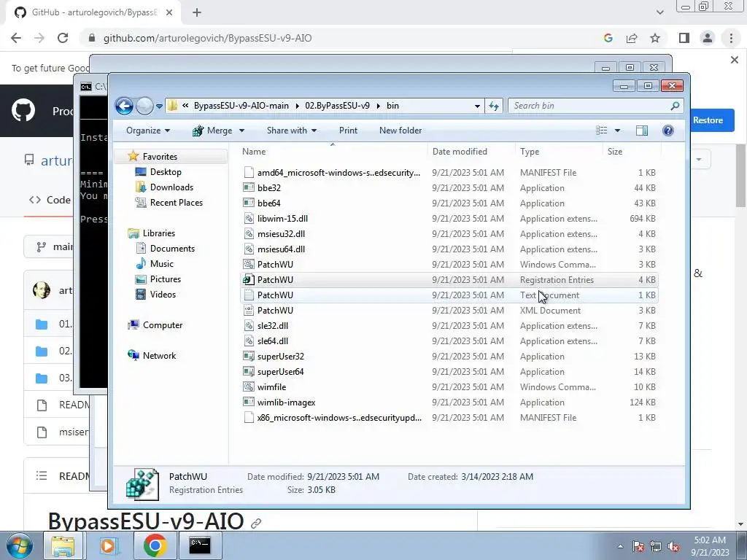The image size is (747, 560).
Task: Select sle32.dll file
Action: click(449, 326)
